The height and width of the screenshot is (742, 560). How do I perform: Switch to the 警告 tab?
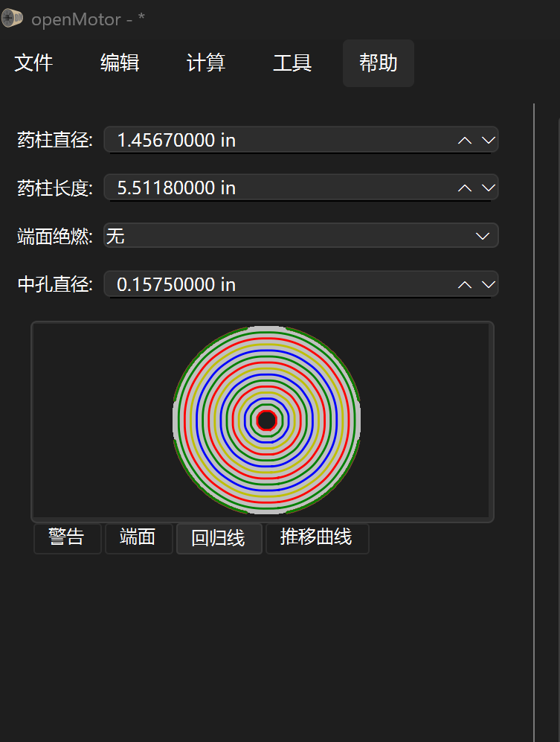point(67,537)
